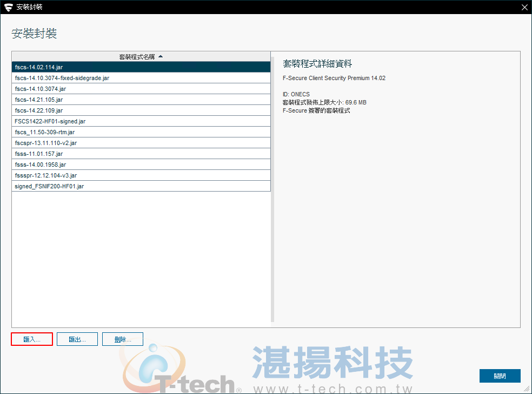Viewport: 532px width, 394px height.
Task: Select package fscs_11.50-309-rtm.jar
Action: [x=141, y=133]
